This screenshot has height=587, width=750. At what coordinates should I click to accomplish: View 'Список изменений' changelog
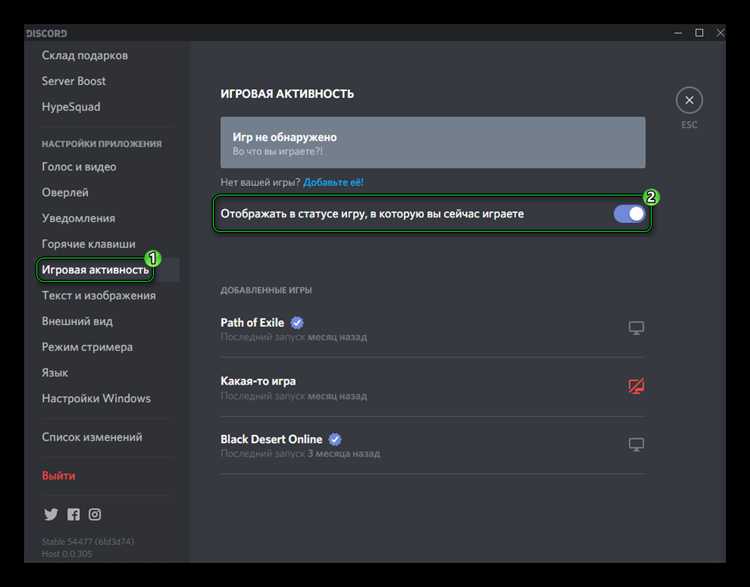click(x=92, y=437)
